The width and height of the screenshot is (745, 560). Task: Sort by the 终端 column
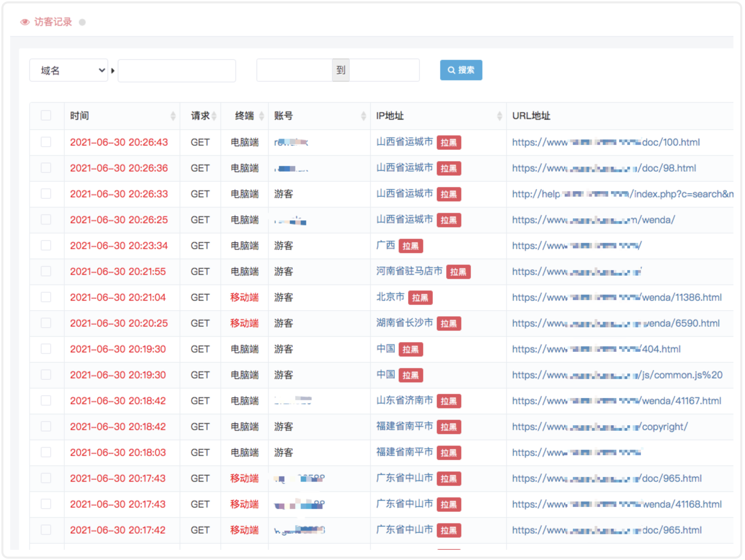pyautogui.click(x=262, y=116)
